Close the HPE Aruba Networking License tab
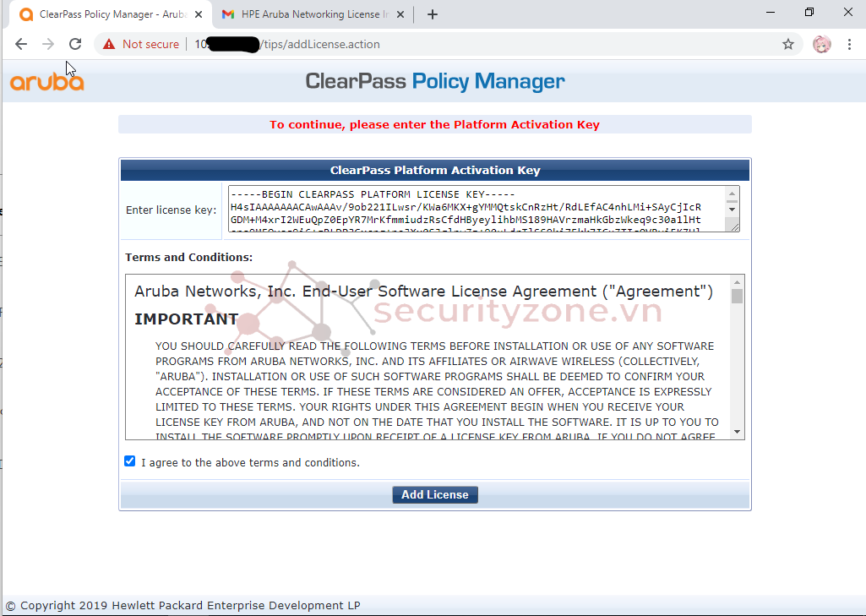Image resolution: width=866 pixels, height=616 pixels. click(x=400, y=14)
